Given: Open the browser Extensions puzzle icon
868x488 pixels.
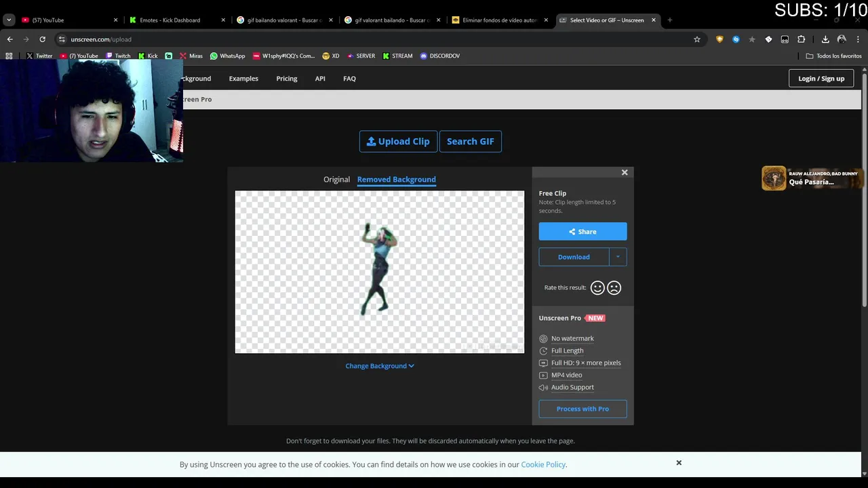Looking at the screenshot, I should 801,39.
